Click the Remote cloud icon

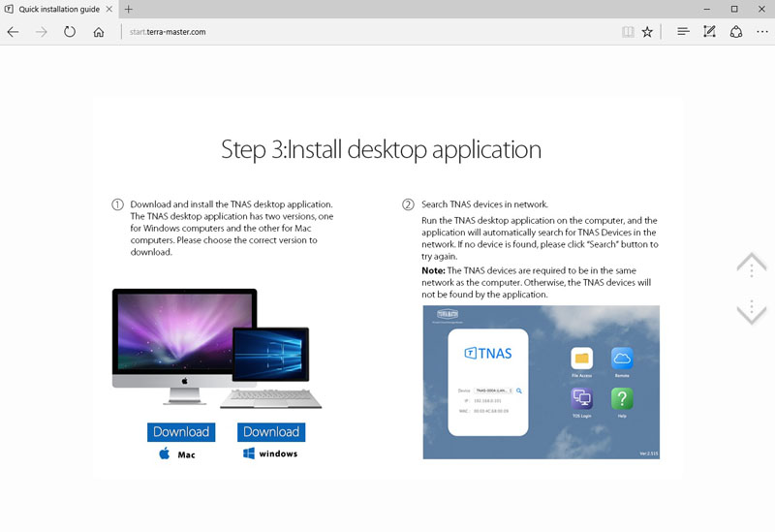622,359
